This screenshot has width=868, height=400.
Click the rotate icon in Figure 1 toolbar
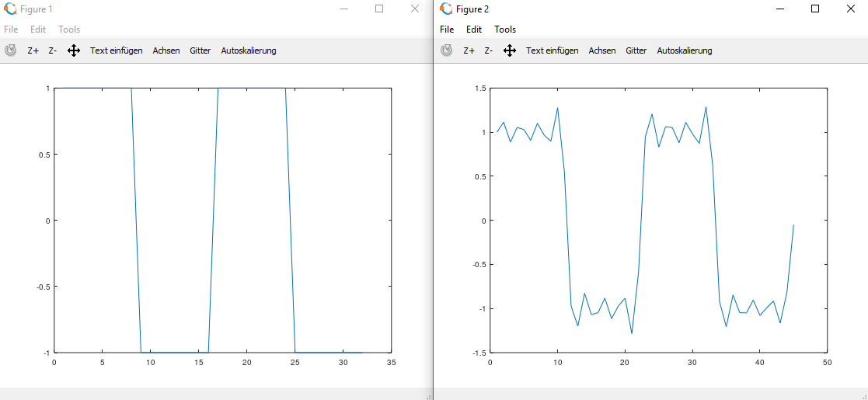click(11, 50)
